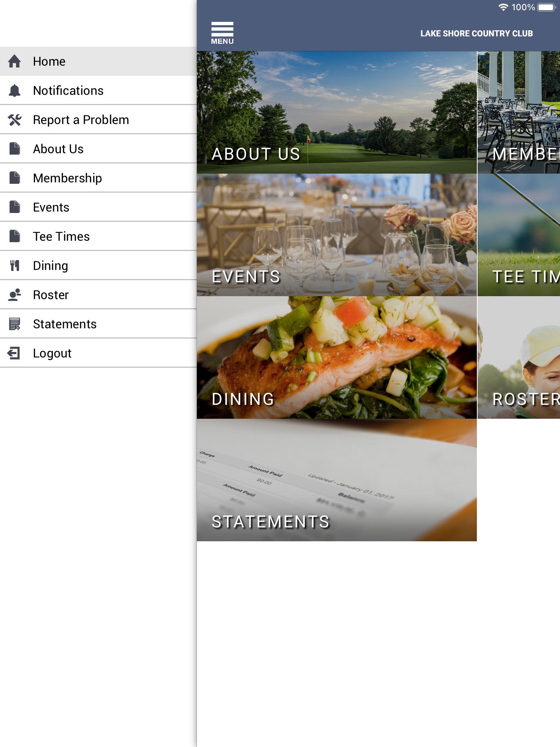Screen dimensions: 560x747
Task: Click the Dining fork and knife icon
Action: 15,266
